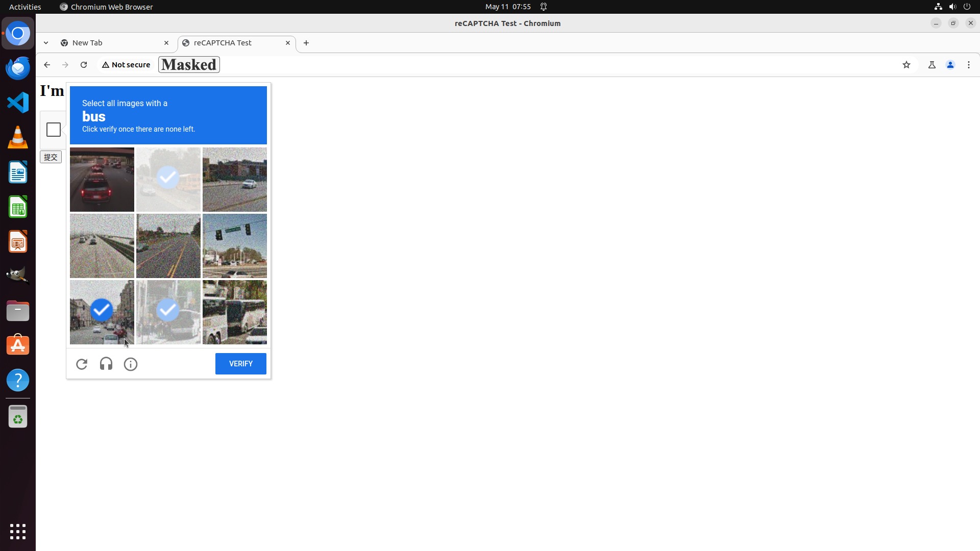The image size is (980, 551).
Task: Minimize the Chromium window
Action: coord(936,23)
